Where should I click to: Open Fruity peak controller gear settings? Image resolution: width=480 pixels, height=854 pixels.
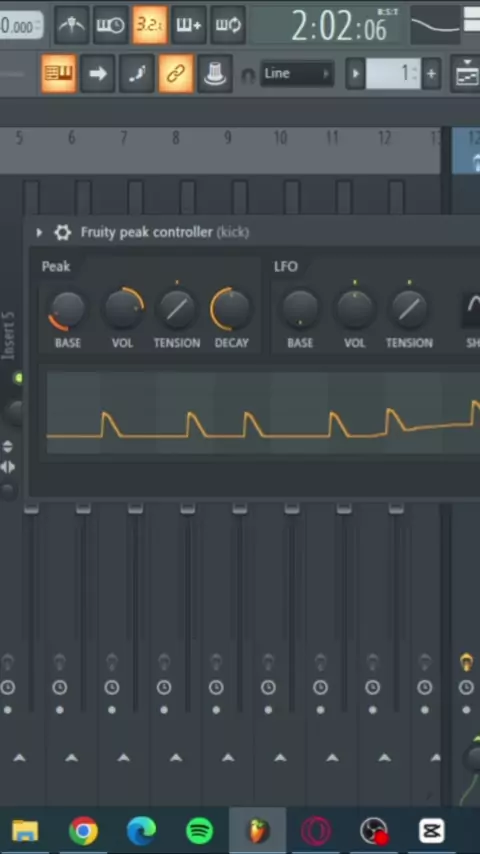pyautogui.click(x=63, y=233)
